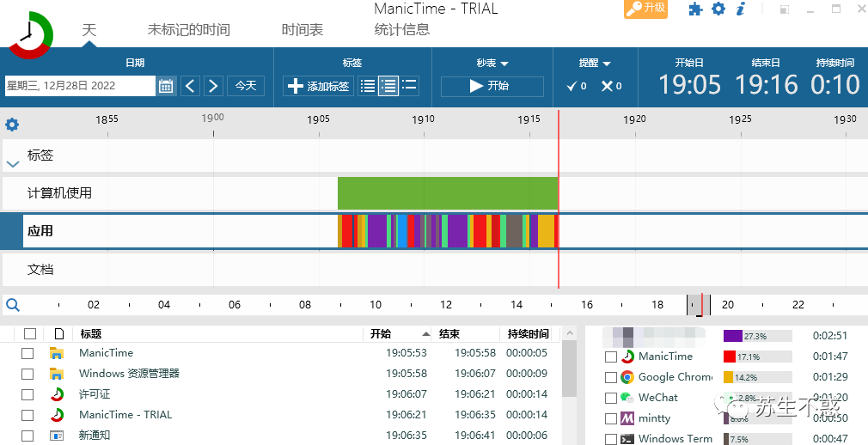Start the stopwatch with 开始 button

[492, 86]
